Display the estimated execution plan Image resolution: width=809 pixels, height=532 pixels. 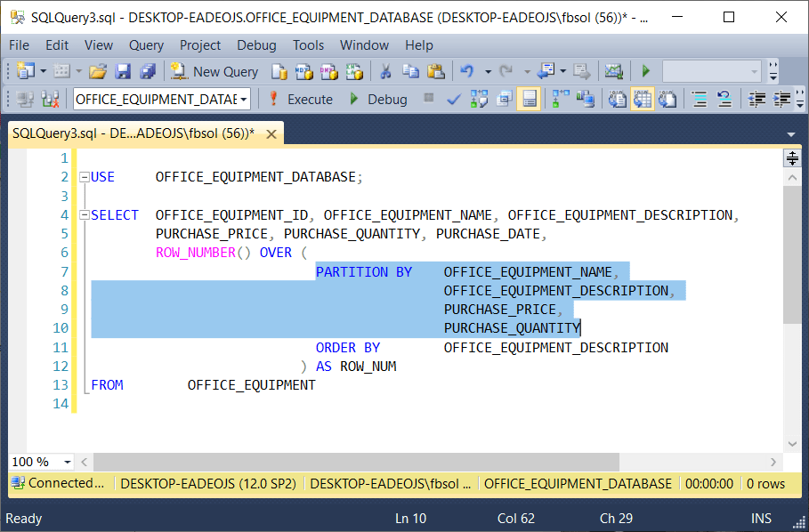click(478, 99)
